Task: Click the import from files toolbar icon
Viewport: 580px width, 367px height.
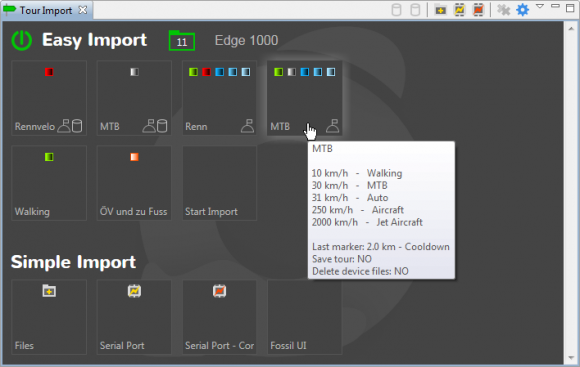Action: (440, 10)
